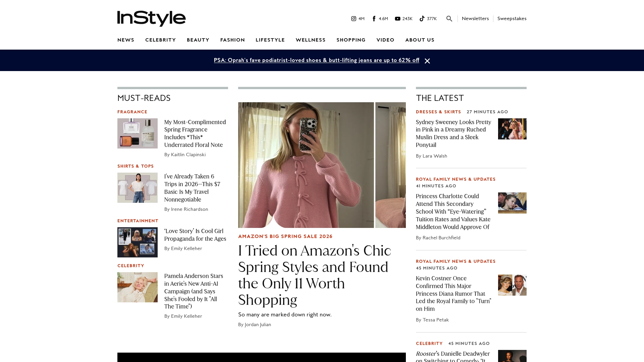Viewport: 644px width, 362px height.
Task: Open the YouTube channel icon
Action: (x=398, y=19)
